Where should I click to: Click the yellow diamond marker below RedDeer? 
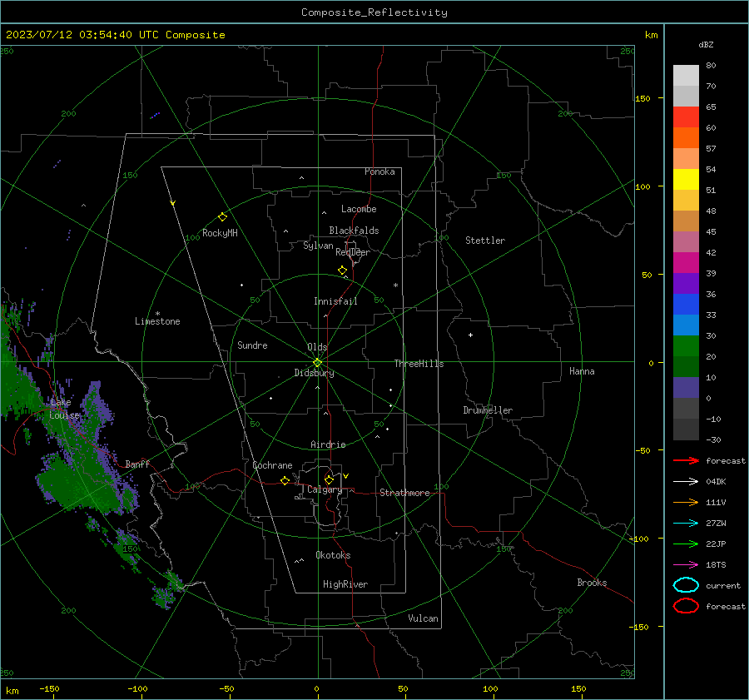342,271
